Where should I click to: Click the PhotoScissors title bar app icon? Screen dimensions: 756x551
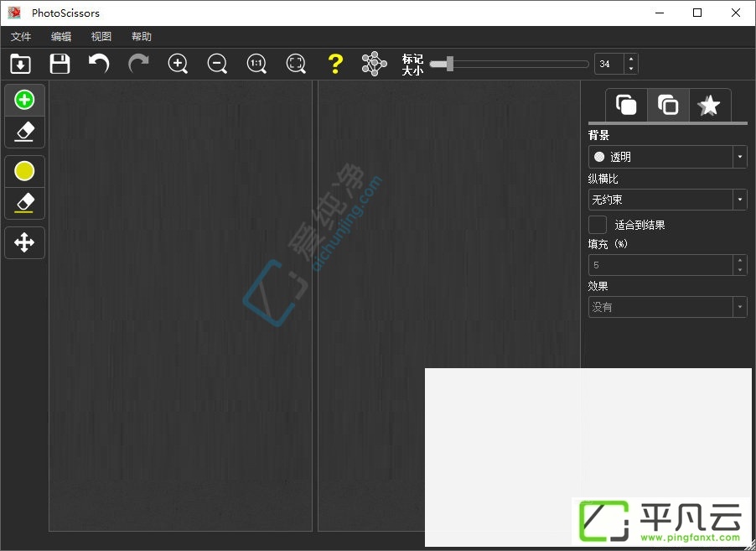point(14,13)
